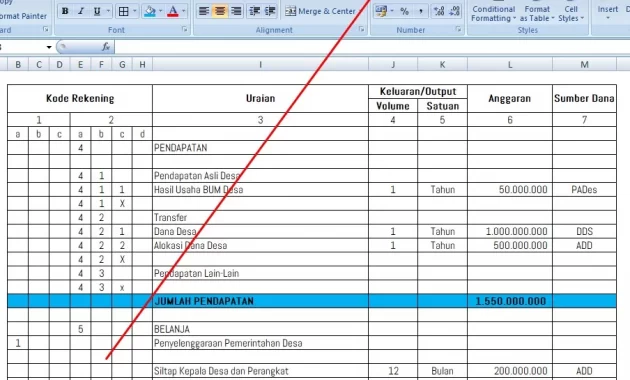The width and height of the screenshot is (630, 380).
Task: Toggle bold formatting
Action: click(x=65, y=11)
